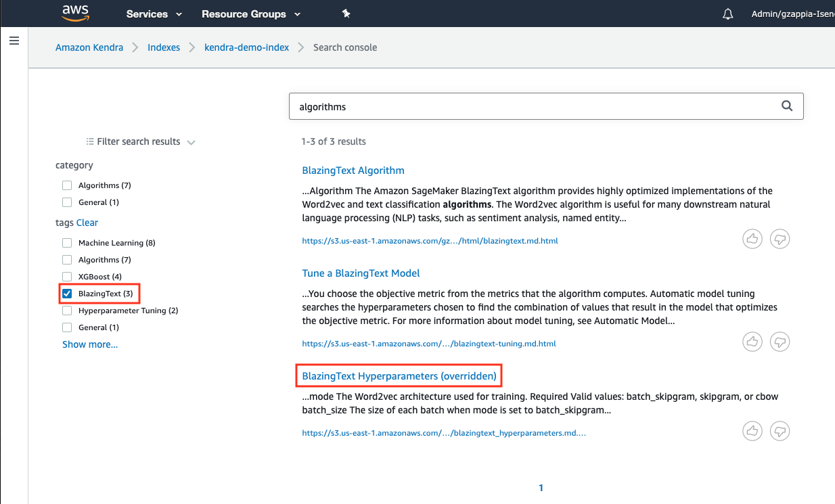Enable the category General (1) checkbox
The image size is (835, 504).
67,202
